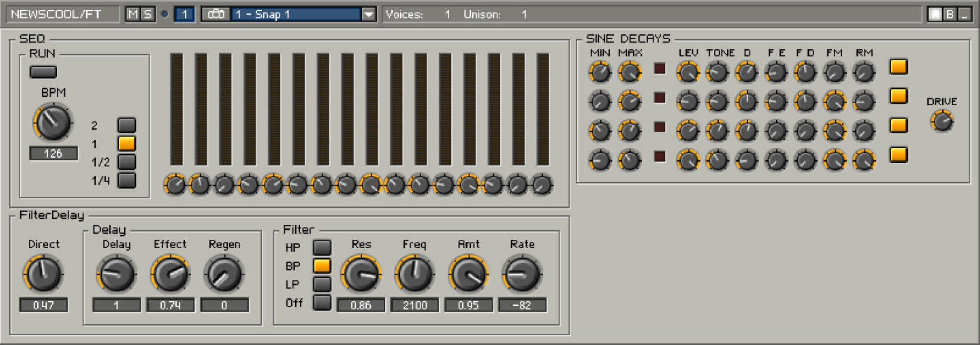Click the Voices count value

click(x=447, y=14)
